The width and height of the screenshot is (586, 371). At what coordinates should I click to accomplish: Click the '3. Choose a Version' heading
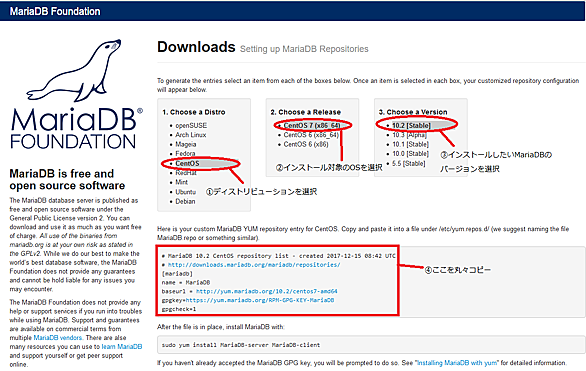click(x=413, y=112)
